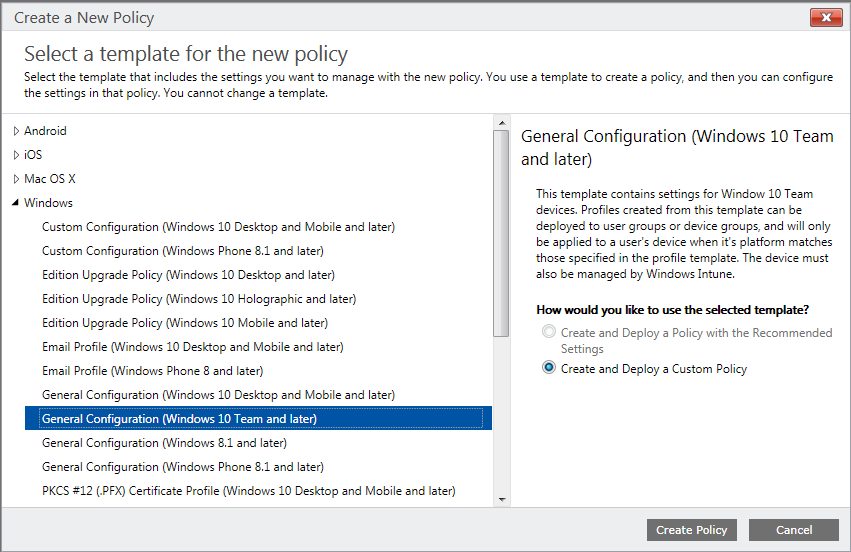Viewport: 851px width, 552px height.
Task: Expand the Mac OS X tree node
Action: [x=16, y=179]
